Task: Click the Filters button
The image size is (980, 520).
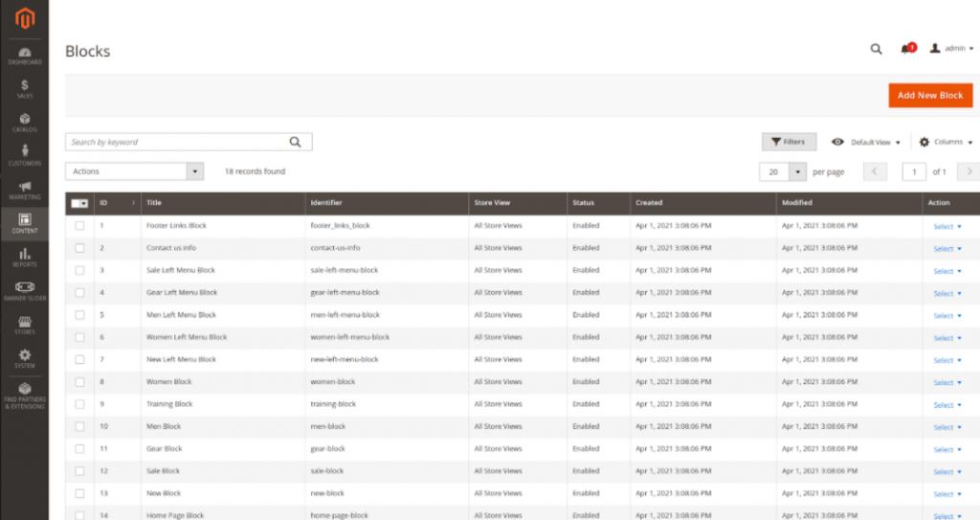Action: (789, 142)
